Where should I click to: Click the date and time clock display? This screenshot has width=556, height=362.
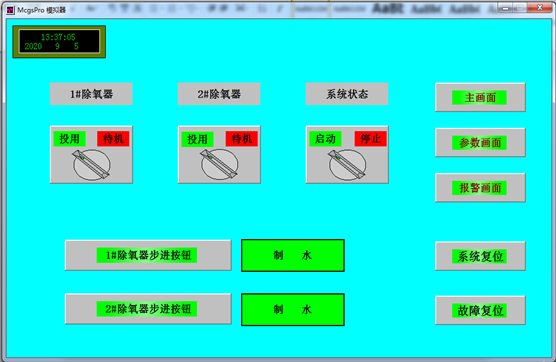point(59,41)
